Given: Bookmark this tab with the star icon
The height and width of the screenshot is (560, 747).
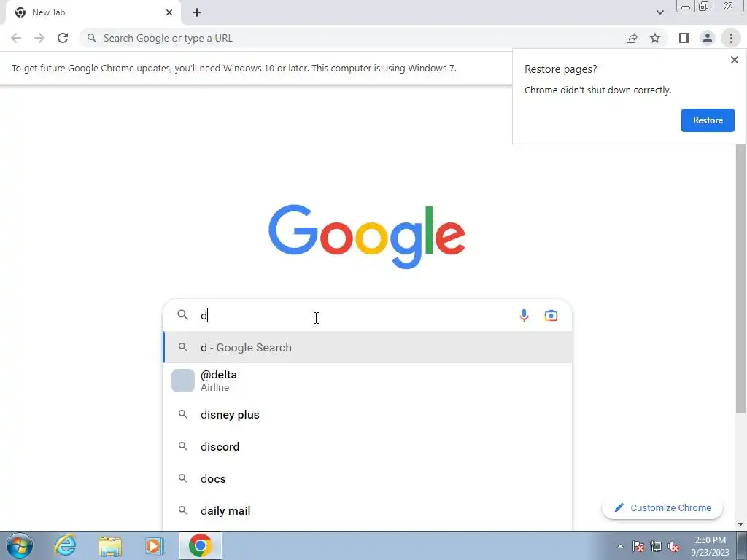Looking at the screenshot, I should point(655,38).
